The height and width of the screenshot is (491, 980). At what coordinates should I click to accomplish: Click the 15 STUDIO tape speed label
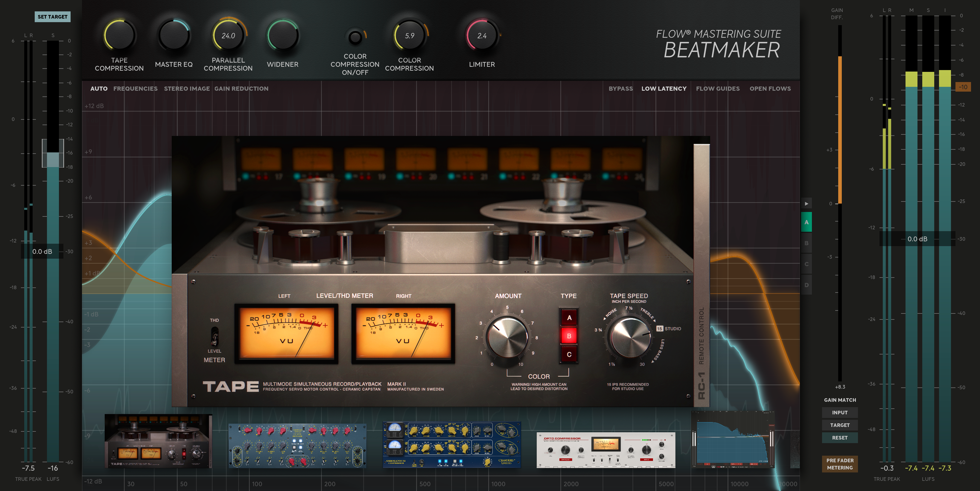[668, 328]
